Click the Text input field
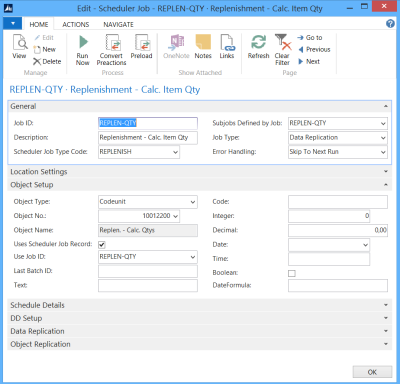Viewport: 400px width, 384px height. 148,286
